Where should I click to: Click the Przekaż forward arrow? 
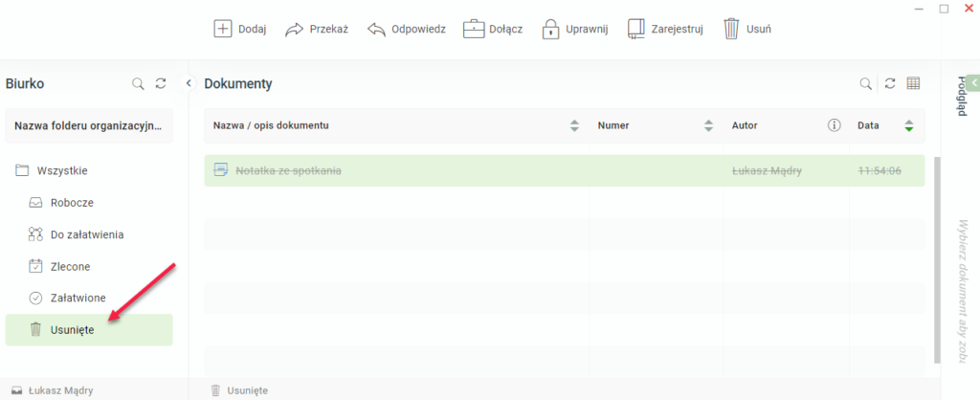click(x=294, y=30)
